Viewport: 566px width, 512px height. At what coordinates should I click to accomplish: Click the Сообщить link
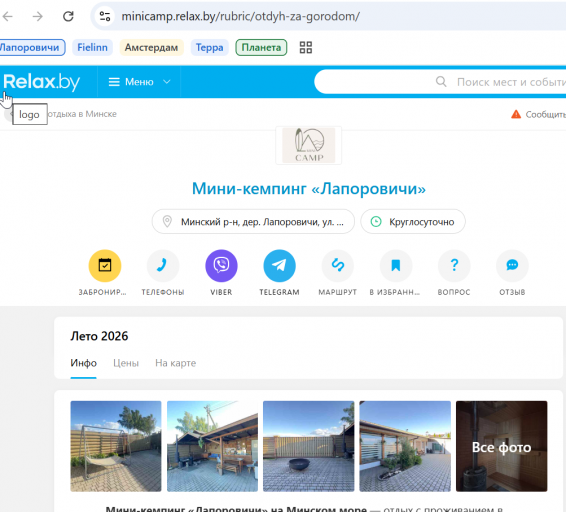(x=545, y=114)
